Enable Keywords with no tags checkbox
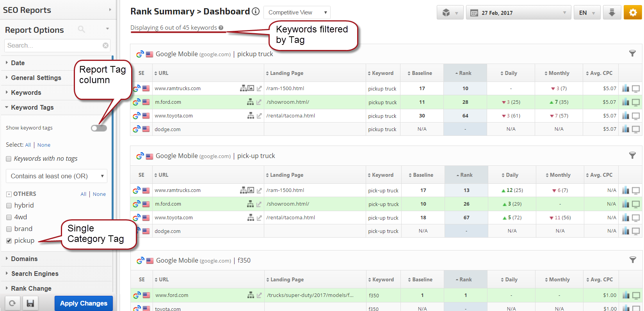 (x=9, y=159)
